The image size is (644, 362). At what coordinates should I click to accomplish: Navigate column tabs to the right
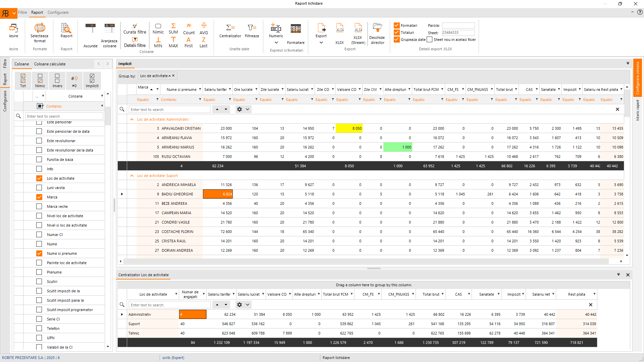108,64
